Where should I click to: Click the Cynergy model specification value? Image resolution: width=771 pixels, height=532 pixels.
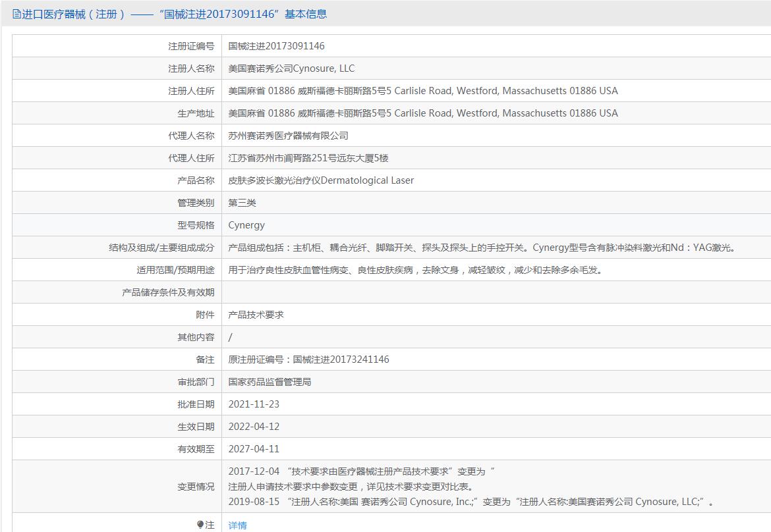(246, 225)
